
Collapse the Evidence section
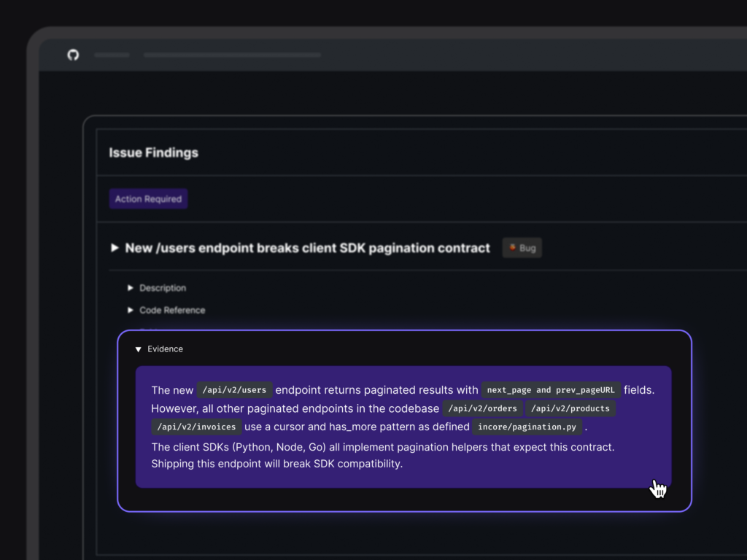point(139,349)
